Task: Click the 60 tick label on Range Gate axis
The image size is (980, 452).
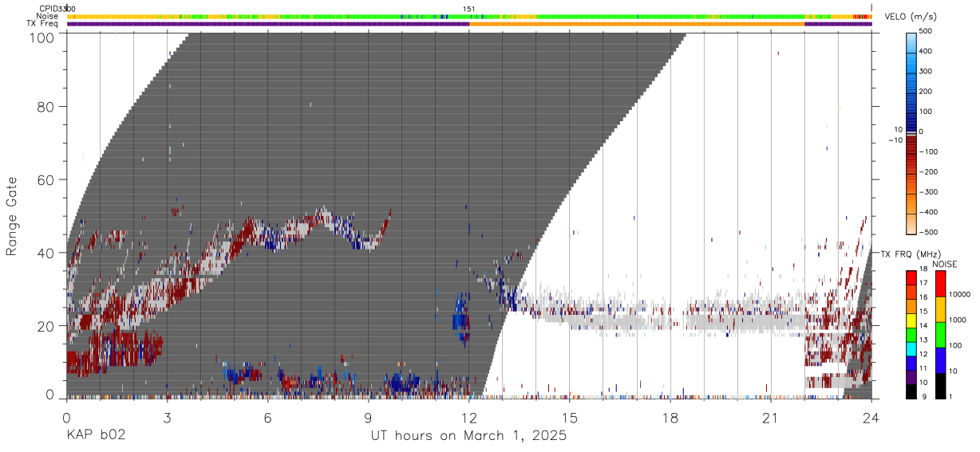Action: [x=46, y=180]
